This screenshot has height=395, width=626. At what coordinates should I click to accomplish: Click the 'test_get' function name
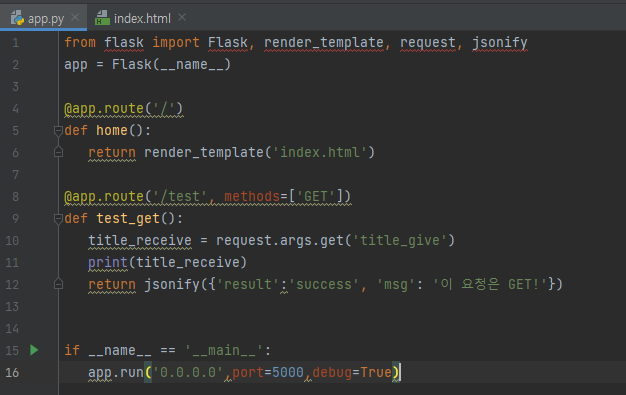pos(128,218)
